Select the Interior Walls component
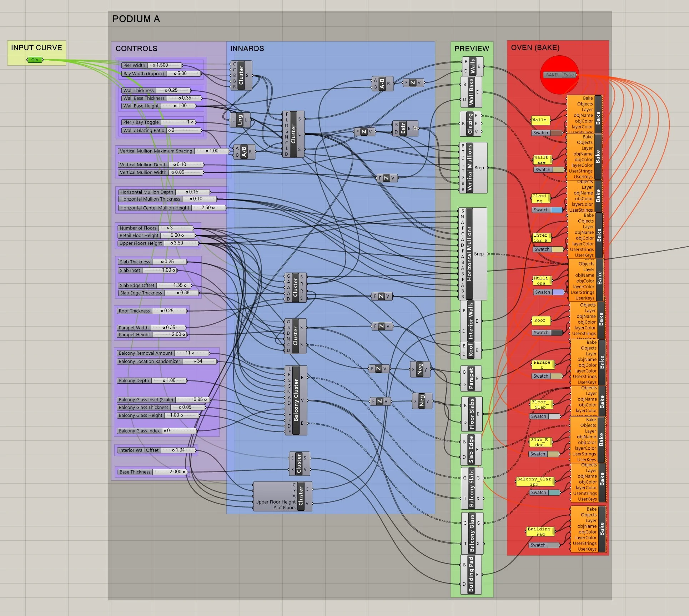 tap(471, 321)
